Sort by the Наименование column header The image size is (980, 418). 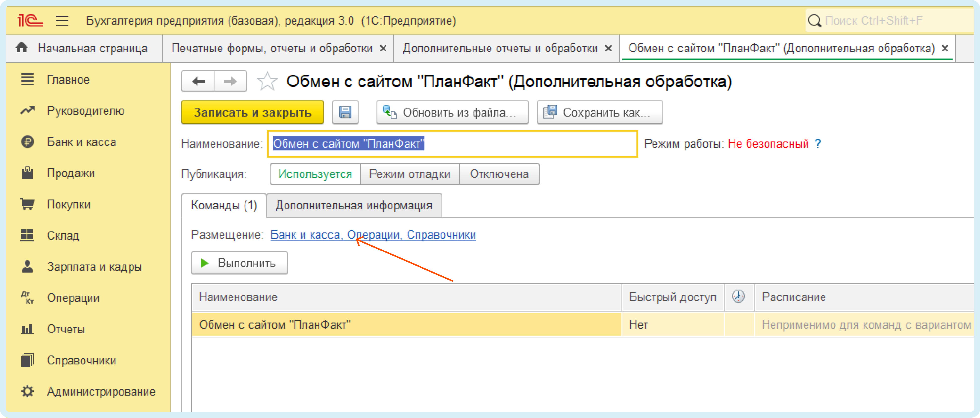[406, 297]
